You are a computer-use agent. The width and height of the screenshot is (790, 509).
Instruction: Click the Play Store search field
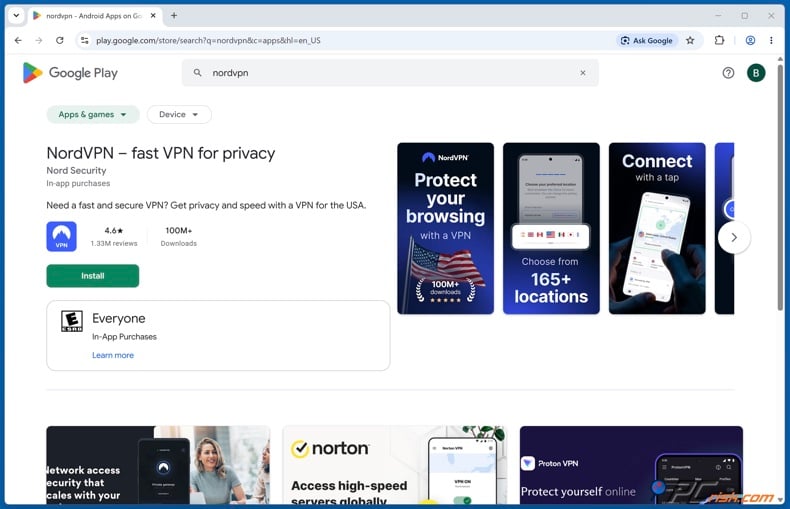pyautogui.click(x=390, y=73)
